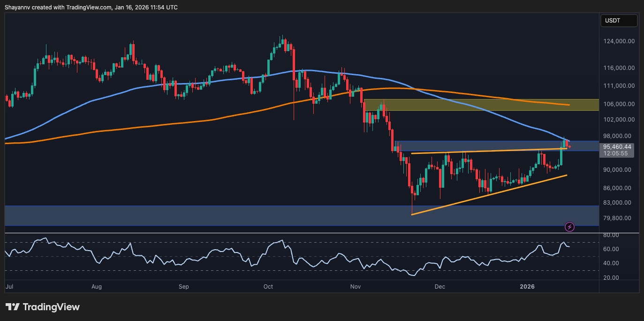The height and width of the screenshot is (321, 644).
Task: Select the 2026 label on time axis
Action: point(527,286)
